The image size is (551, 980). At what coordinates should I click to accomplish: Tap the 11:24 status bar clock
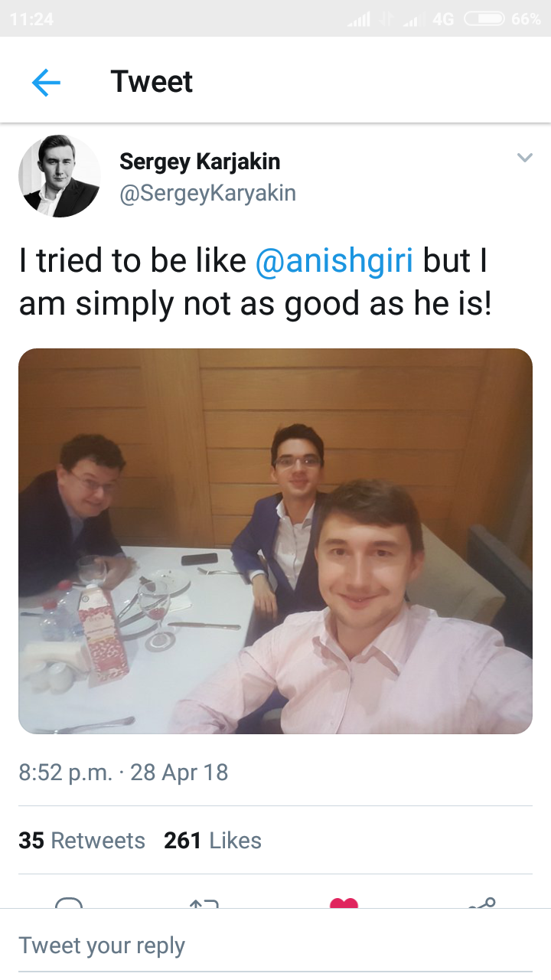pos(32,19)
